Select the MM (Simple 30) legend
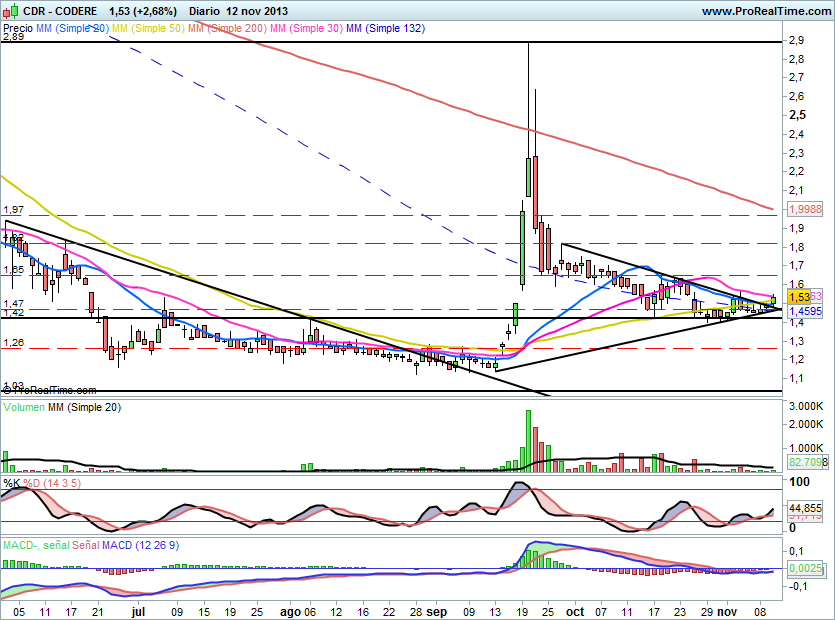The image size is (835, 620). pyautogui.click(x=306, y=28)
